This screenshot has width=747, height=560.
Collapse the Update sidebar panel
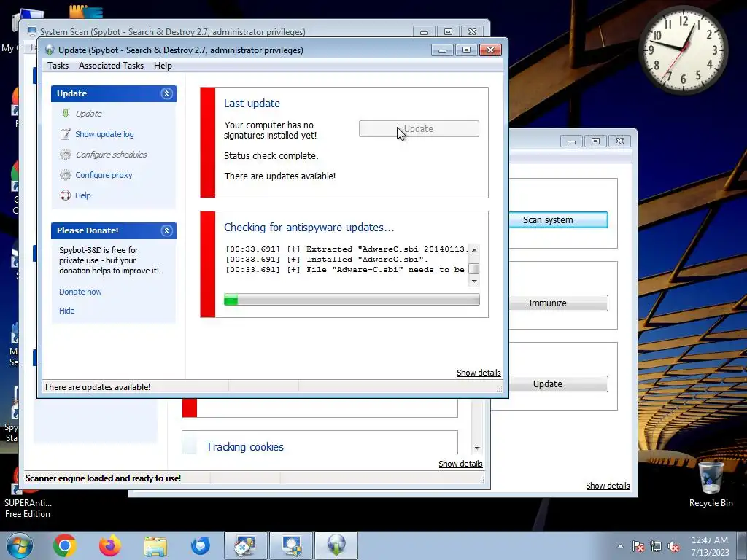pos(166,93)
